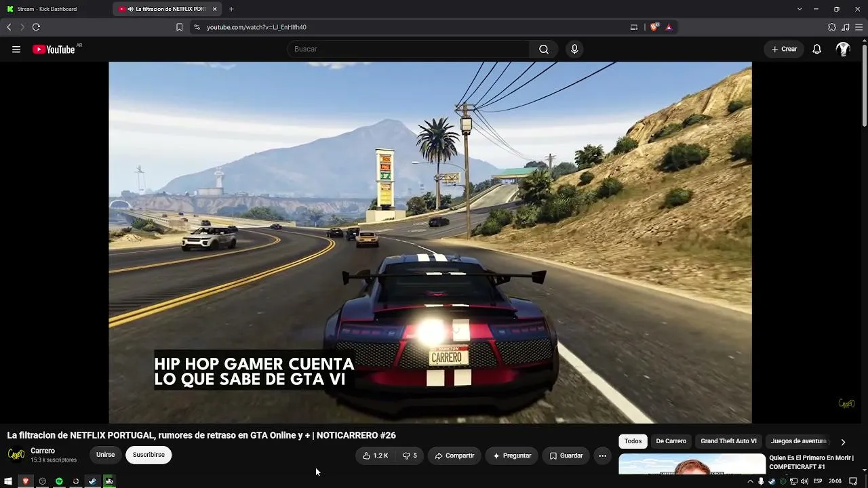
Task: Open the Windows notification center
Action: [x=854, y=481]
